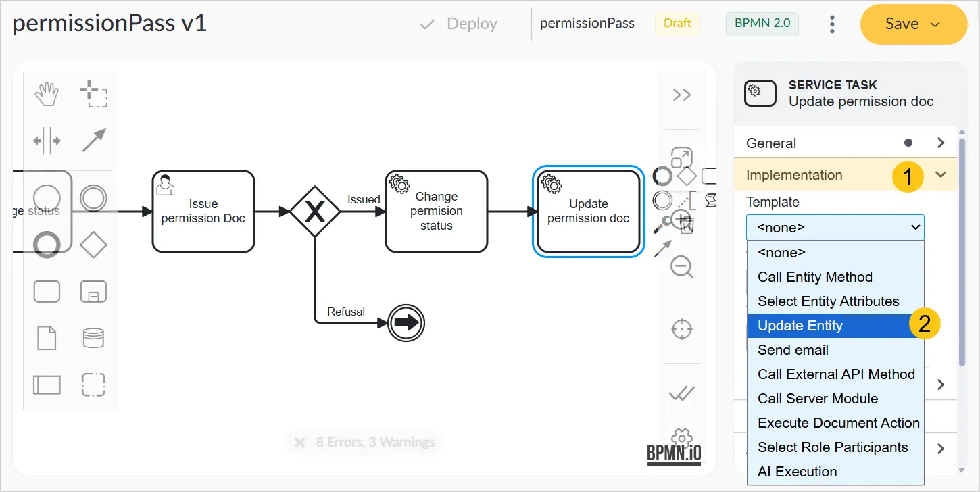Choose Call Server Module template
This screenshot has width=980, height=492.
point(835,399)
